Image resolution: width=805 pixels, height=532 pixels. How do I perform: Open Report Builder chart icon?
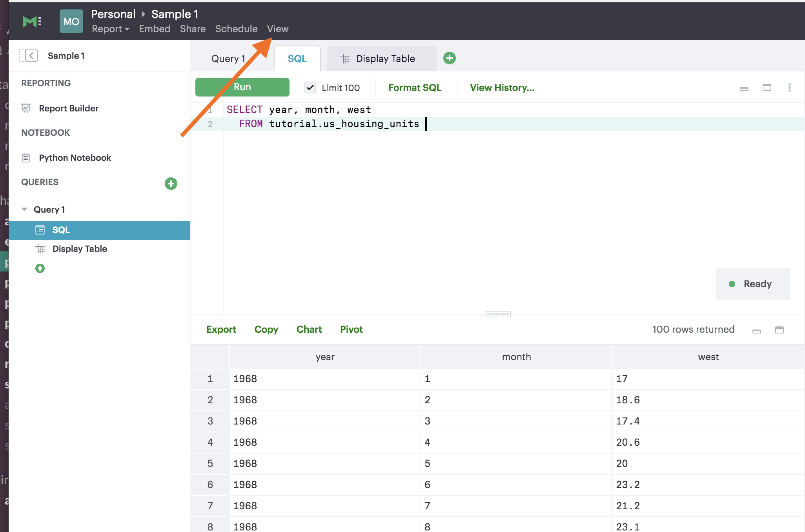click(x=26, y=108)
